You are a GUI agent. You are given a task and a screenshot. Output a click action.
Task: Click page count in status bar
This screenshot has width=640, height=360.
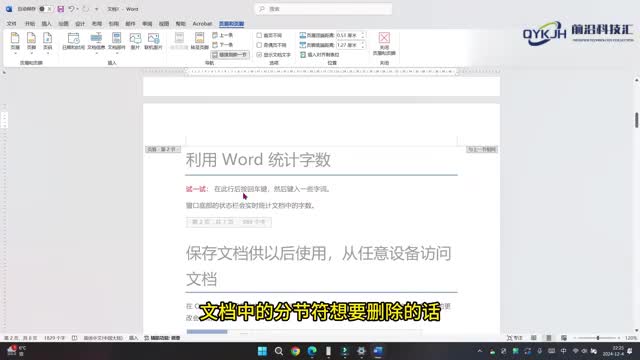click(21, 338)
